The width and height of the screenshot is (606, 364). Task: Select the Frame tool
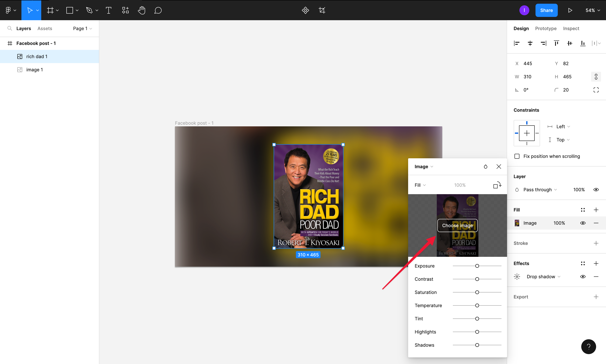click(50, 10)
